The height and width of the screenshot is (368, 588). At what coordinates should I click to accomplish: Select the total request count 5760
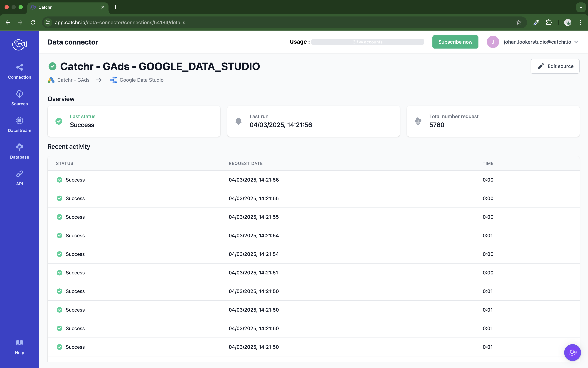(437, 125)
